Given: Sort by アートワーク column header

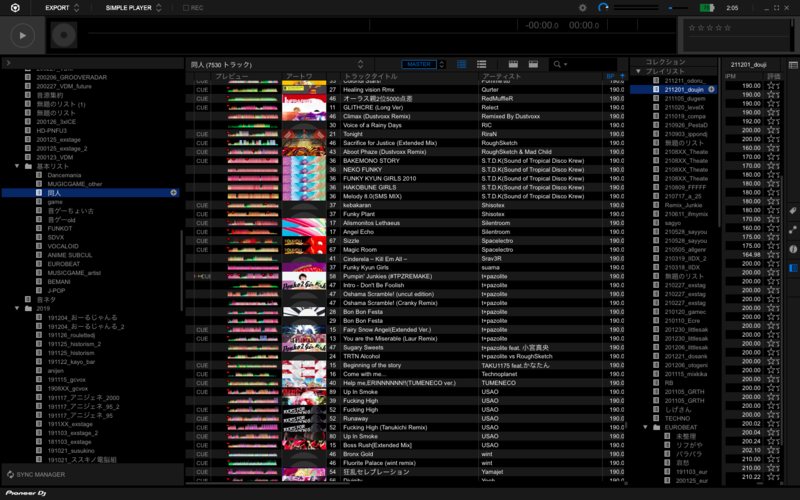Looking at the screenshot, I should (x=299, y=76).
